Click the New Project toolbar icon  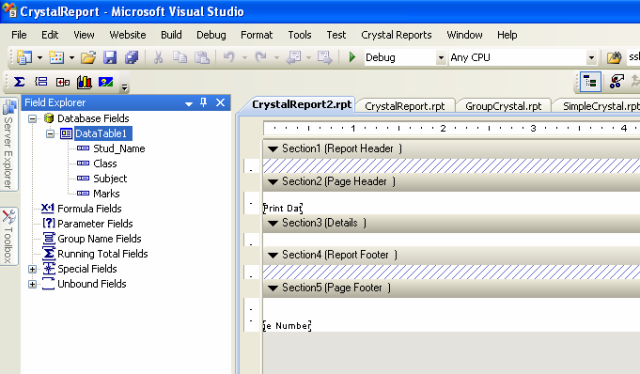(x=24, y=58)
